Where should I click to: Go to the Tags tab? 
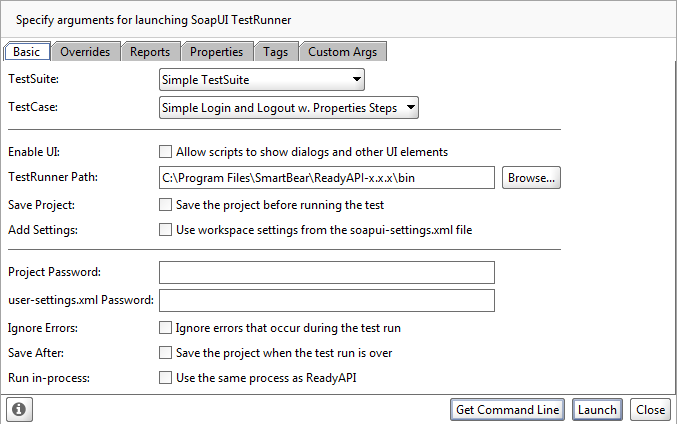tap(275, 52)
